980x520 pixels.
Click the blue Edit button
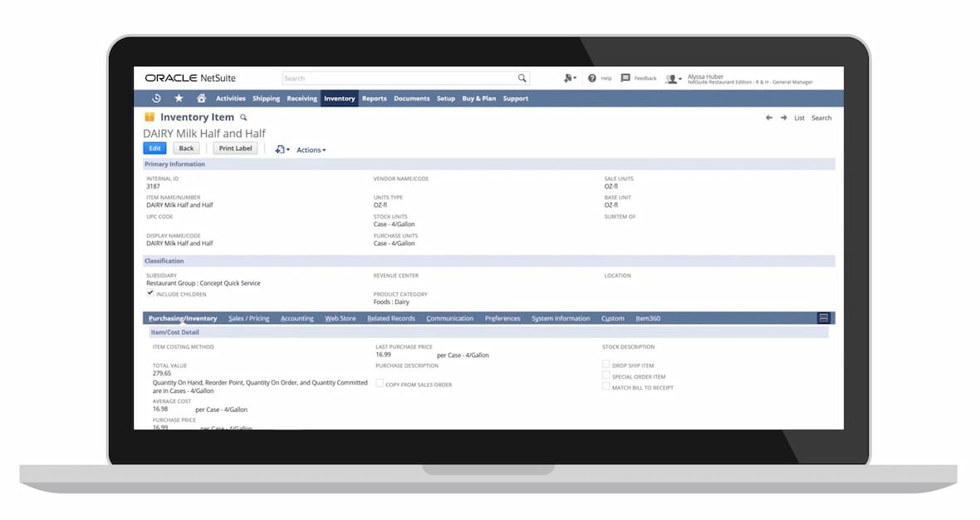[154, 148]
